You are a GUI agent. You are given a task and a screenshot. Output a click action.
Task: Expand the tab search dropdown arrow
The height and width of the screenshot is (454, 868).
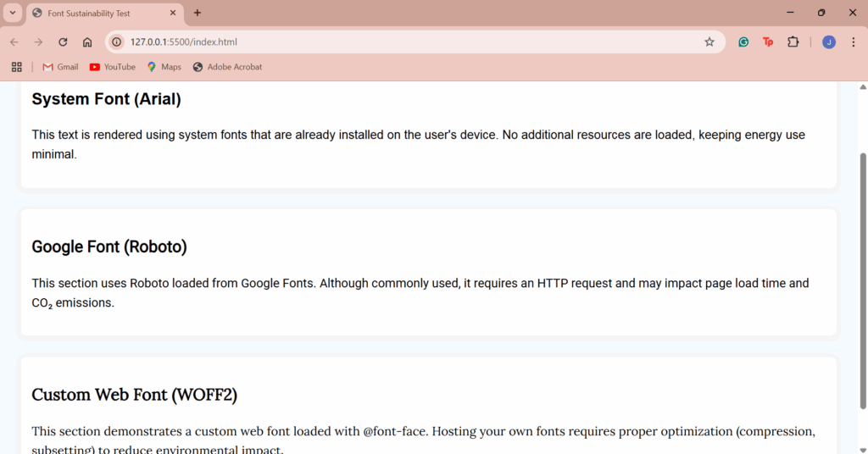click(x=13, y=13)
